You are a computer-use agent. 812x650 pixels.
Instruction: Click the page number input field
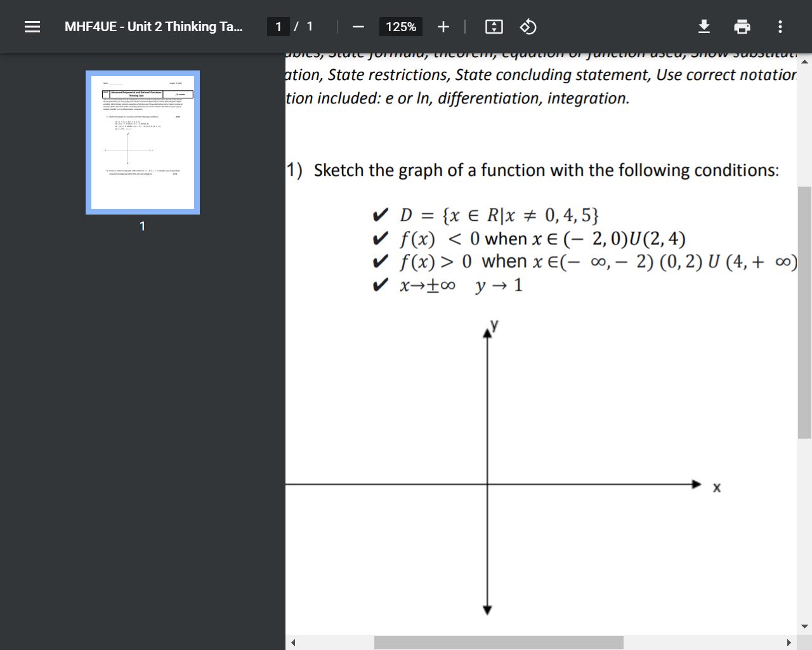tap(278, 27)
